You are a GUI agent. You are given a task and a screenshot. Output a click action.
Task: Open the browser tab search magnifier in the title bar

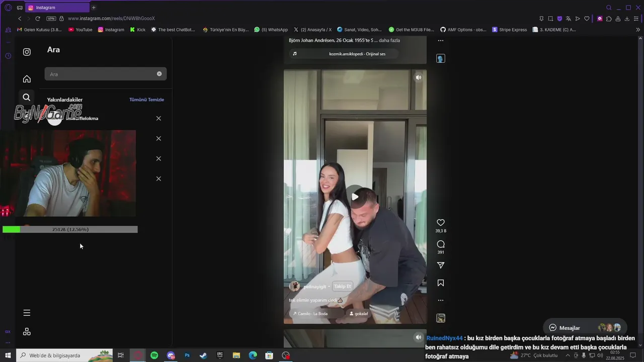pos(609,8)
